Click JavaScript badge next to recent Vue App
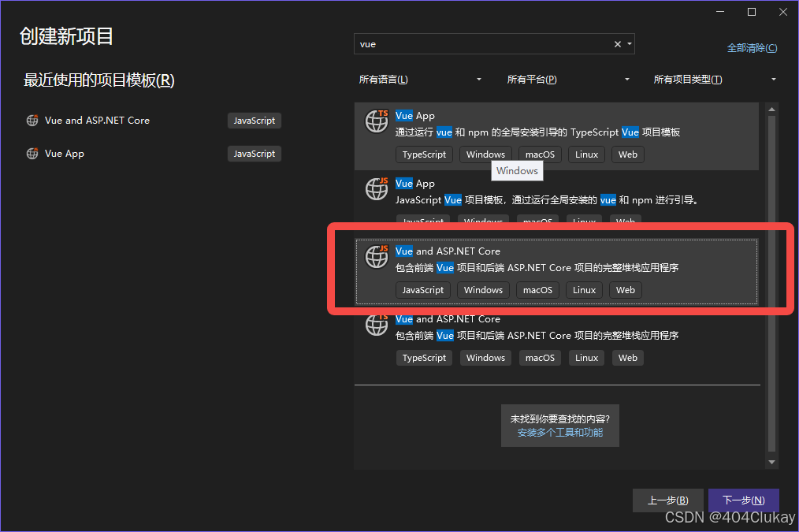The width and height of the screenshot is (799, 532). pos(255,154)
